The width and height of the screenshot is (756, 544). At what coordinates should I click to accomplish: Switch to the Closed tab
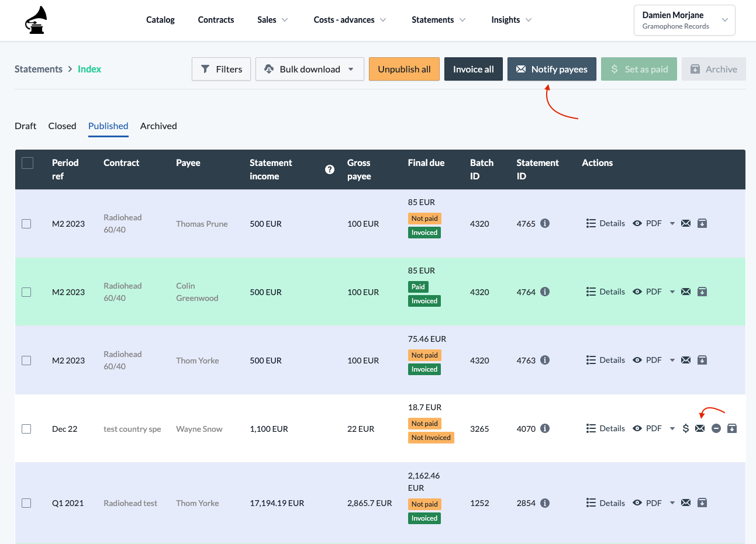point(62,126)
